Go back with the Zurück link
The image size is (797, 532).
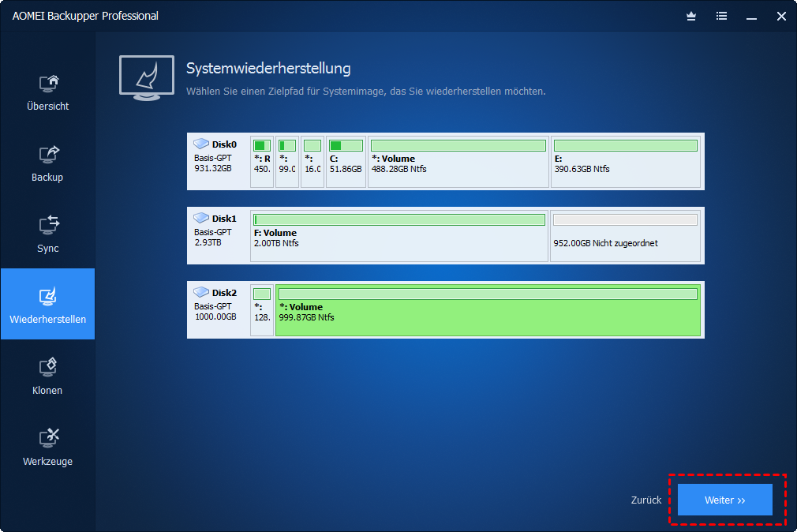(x=646, y=500)
